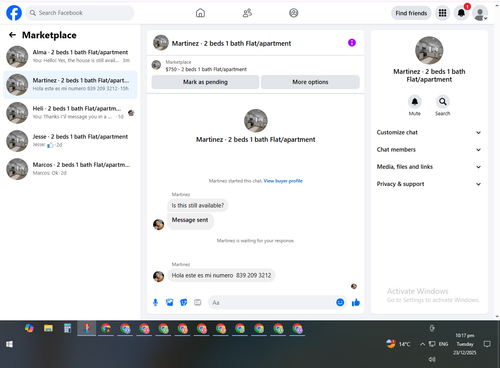Click the Find friends button

click(411, 13)
